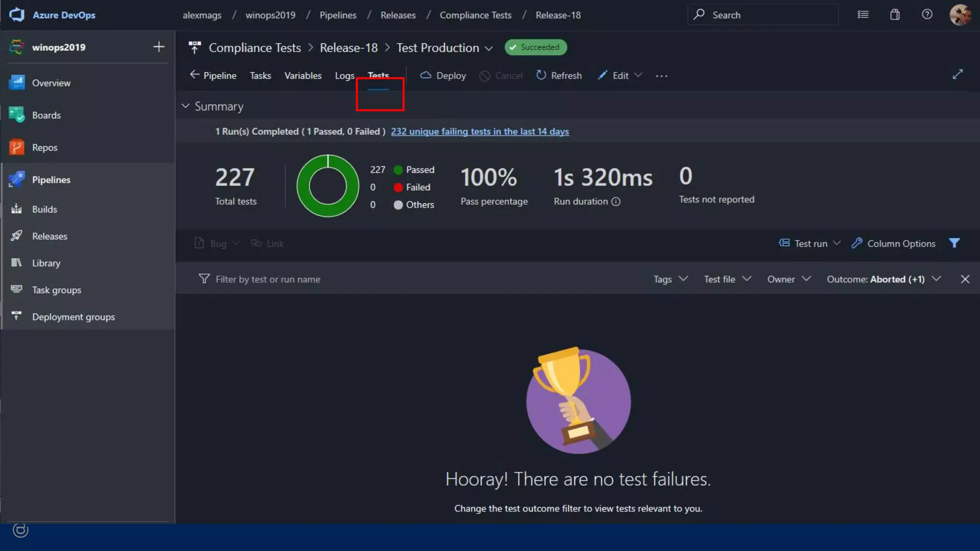Click the Marketplace shopping bag icon
The width and height of the screenshot is (980, 551).
click(895, 14)
